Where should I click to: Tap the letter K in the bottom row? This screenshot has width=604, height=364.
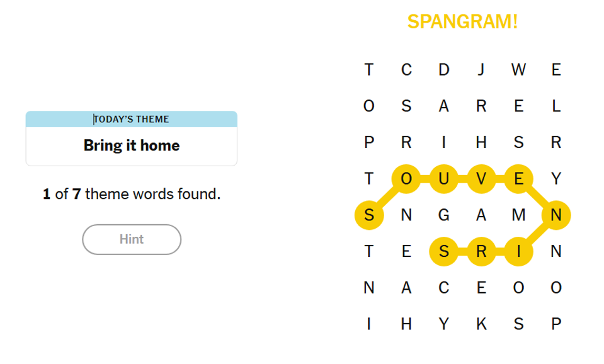481,324
